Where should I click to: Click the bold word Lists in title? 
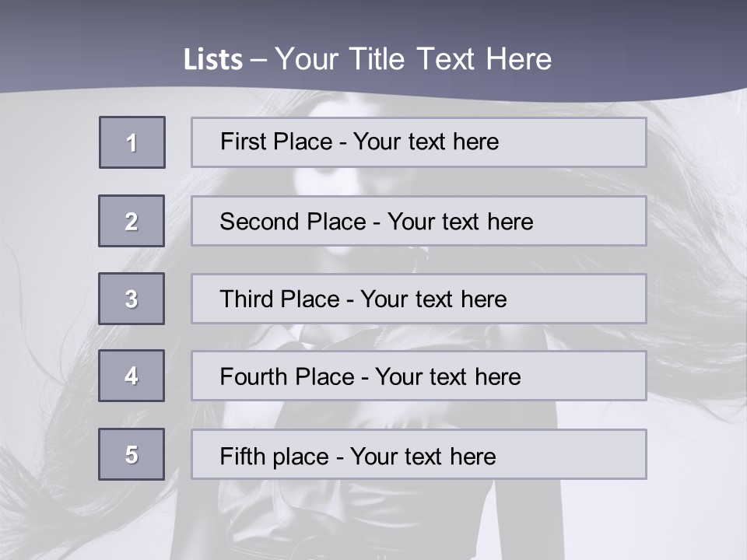click(213, 60)
